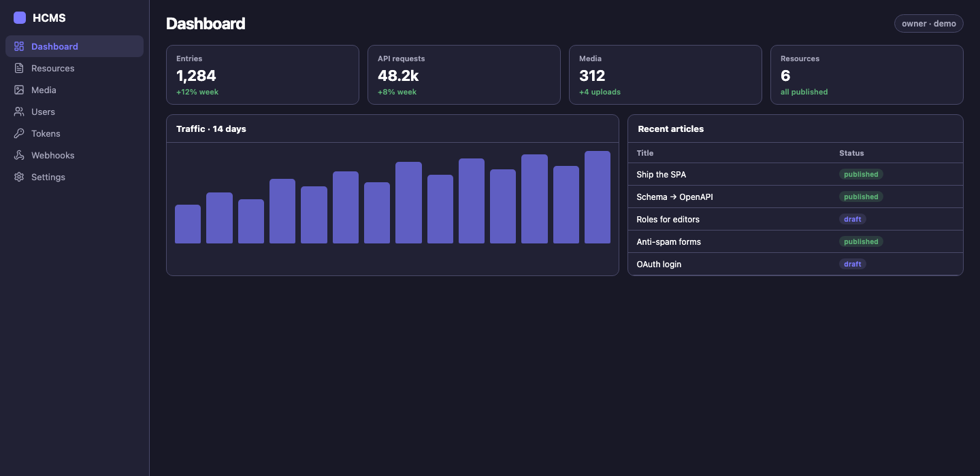Screen dimensions: 980x476
Task: Go to Resources in the sidebar
Action: click(x=74, y=68)
